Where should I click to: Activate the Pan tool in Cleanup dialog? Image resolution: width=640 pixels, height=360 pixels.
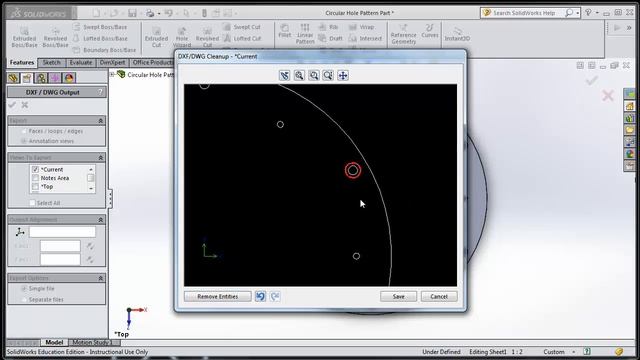(343, 76)
